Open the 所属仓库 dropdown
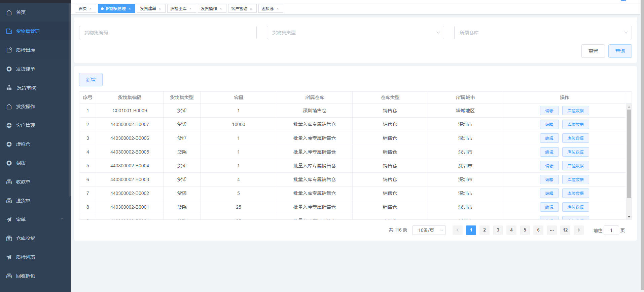This screenshot has height=292, width=644. pos(543,33)
